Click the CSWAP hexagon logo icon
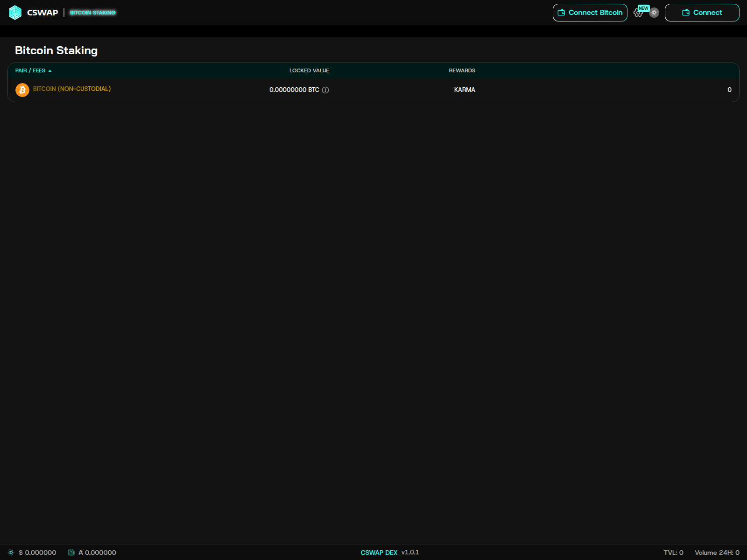747x560 pixels. (15, 13)
